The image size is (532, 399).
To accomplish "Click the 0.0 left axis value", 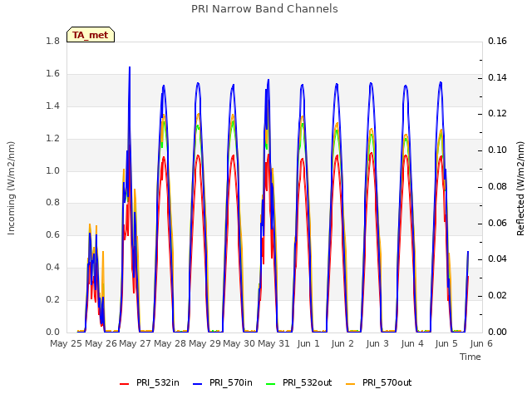I will tap(53, 332).
